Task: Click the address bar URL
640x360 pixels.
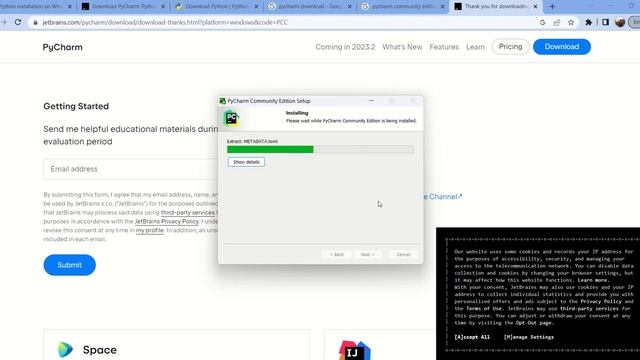Action: 165,22
